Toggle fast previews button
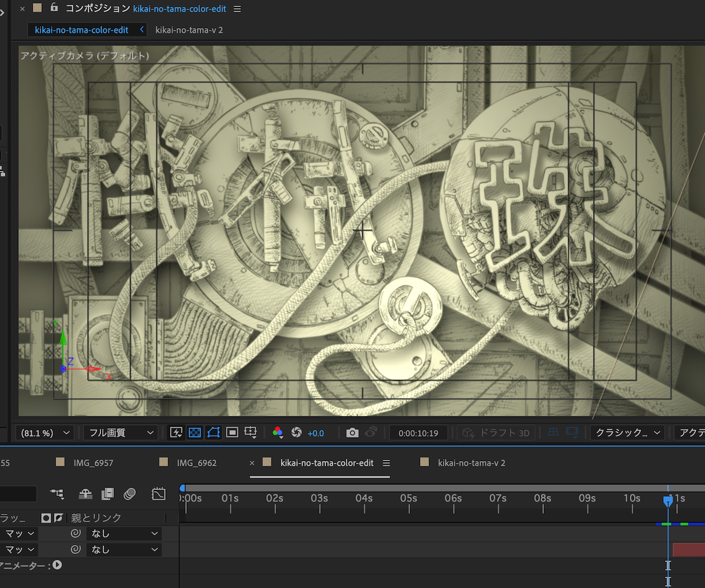The width and height of the screenshot is (705, 588). (x=176, y=433)
